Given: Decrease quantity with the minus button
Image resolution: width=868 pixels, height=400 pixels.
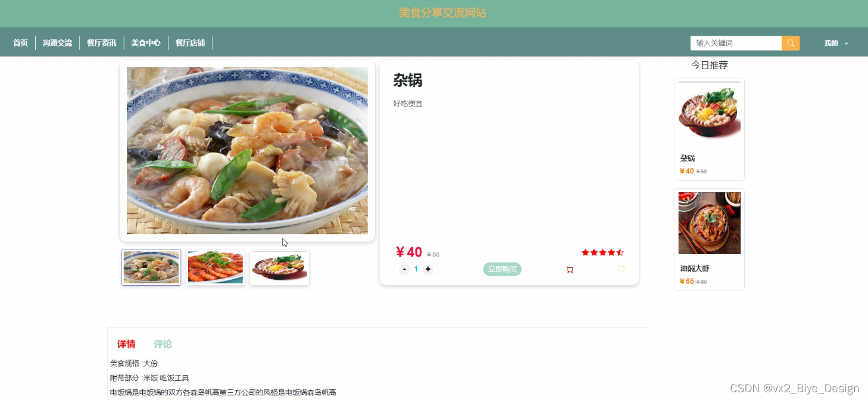Looking at the screenshot, I should 404,269.
